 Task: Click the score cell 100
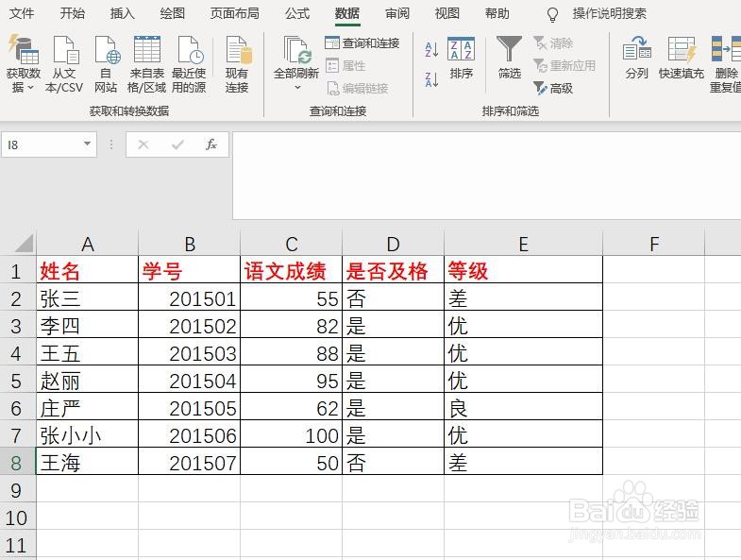click(x=291, y=434)
